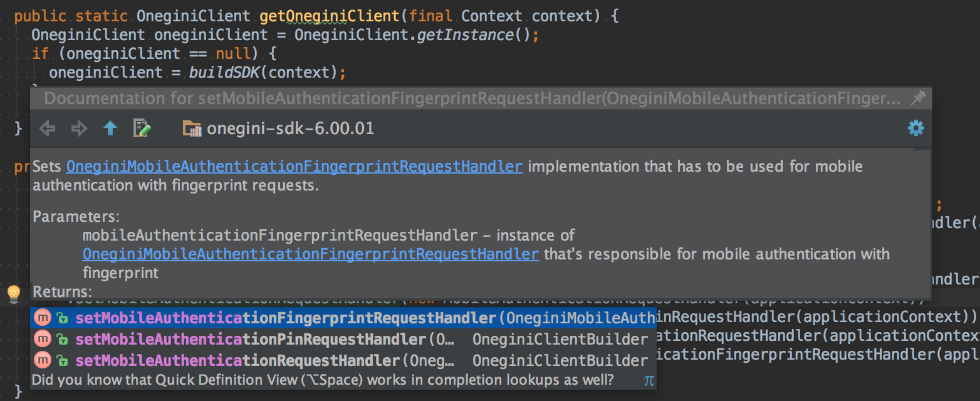This screenshot has width=980, height=401.
Task: Click the green visibility key icon on first suggestion
Action: (x=61, y=318)
